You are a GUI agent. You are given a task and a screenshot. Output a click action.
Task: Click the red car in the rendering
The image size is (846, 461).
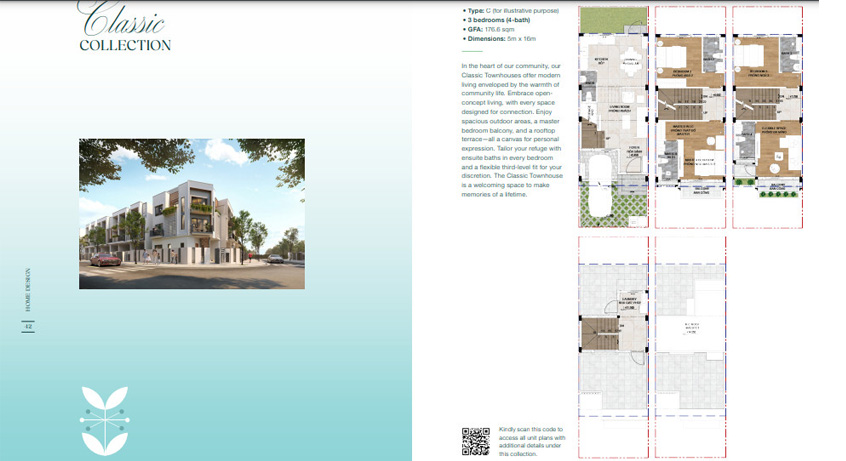pos(105,259)
